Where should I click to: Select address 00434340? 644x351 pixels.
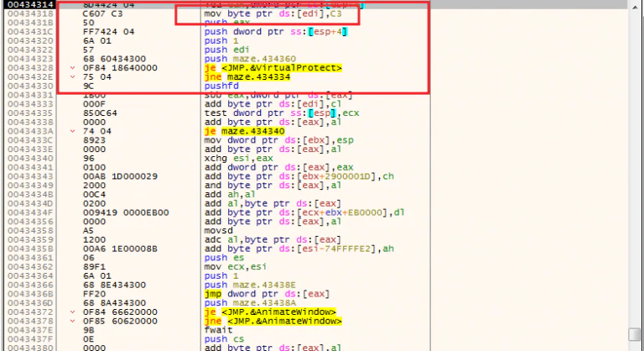click(30, 159)
